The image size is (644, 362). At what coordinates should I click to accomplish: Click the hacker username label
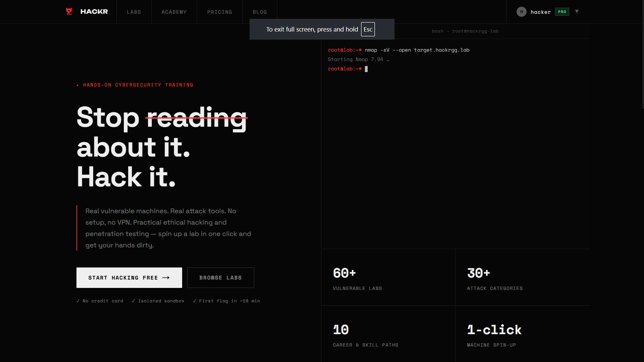click(x=540, y=12)
